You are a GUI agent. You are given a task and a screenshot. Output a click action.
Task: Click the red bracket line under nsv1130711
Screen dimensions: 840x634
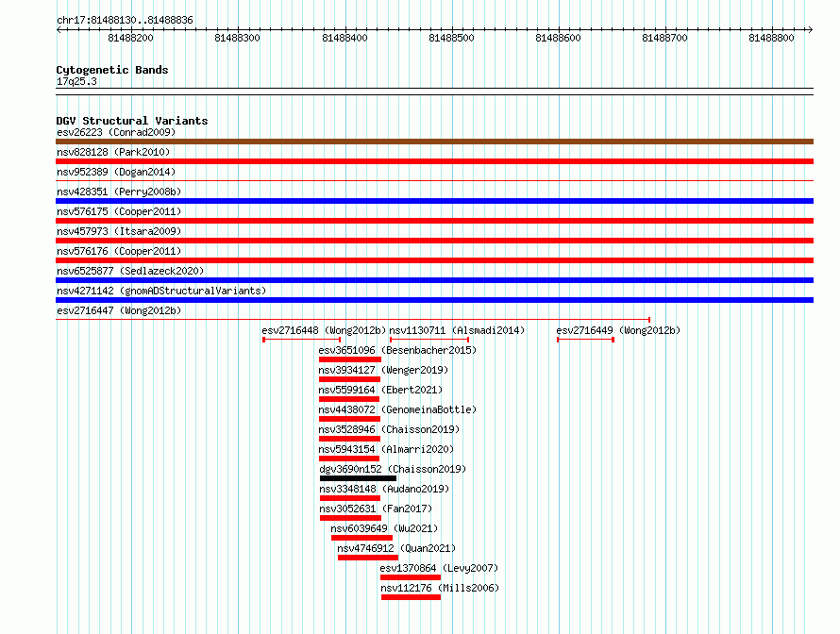pos(429,340)
